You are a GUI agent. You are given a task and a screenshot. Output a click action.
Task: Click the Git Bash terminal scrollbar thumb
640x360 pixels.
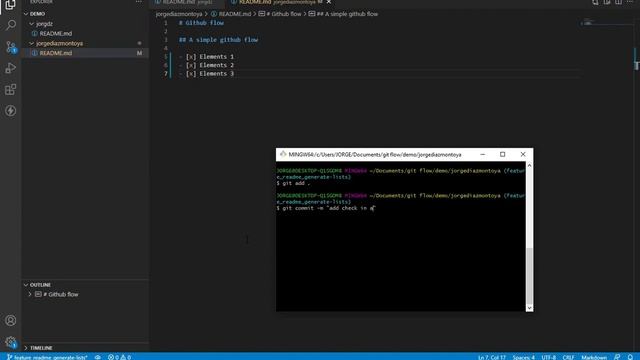coord(529,276)
